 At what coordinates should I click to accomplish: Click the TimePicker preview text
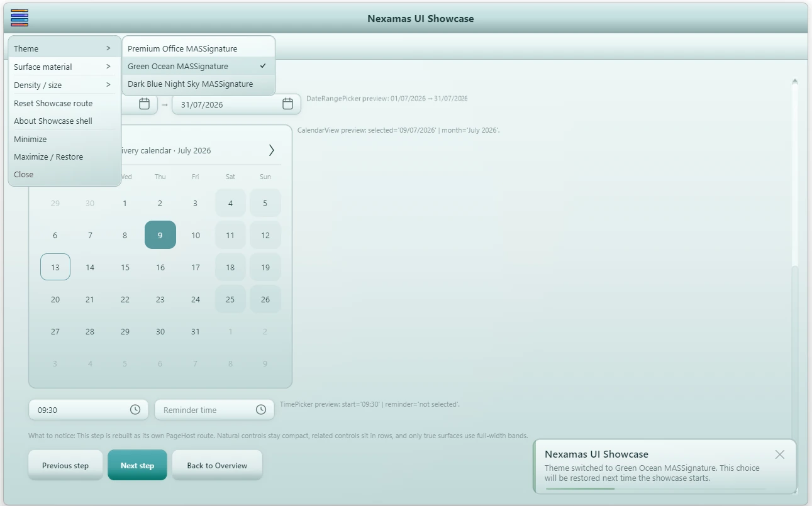370,404
